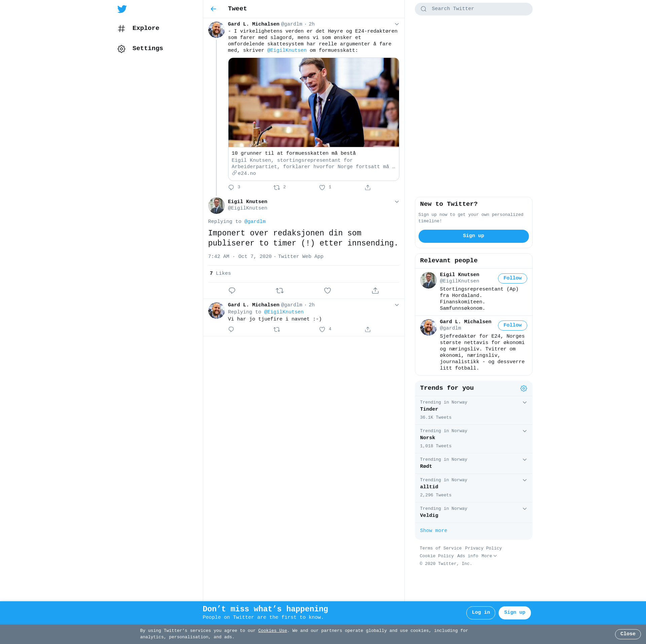Viewport: 646px width, 644px height.
Task: Select Settings in navigation
Action: pos(148,48)
